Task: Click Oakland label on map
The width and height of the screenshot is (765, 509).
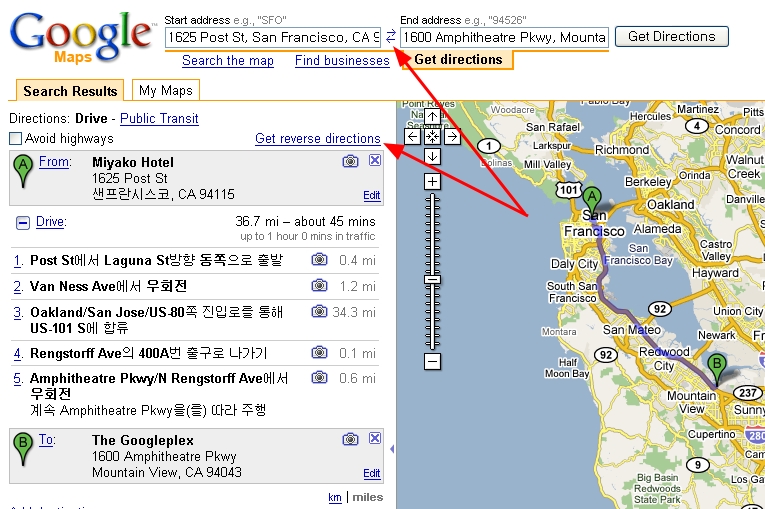Action: 671,204
